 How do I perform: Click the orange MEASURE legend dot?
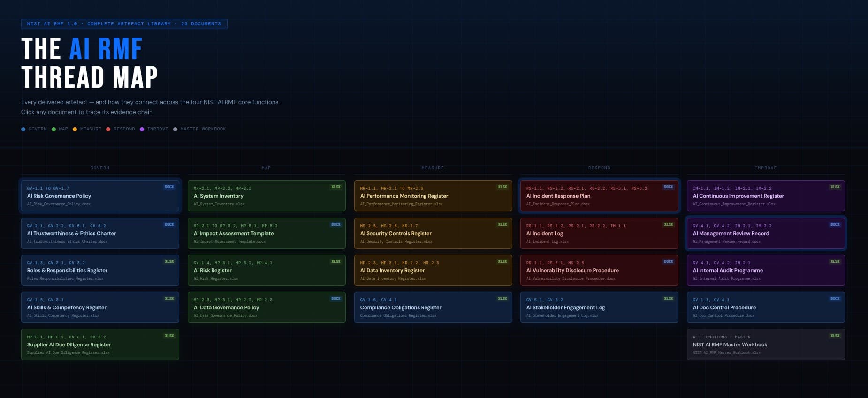click(75, 129)
